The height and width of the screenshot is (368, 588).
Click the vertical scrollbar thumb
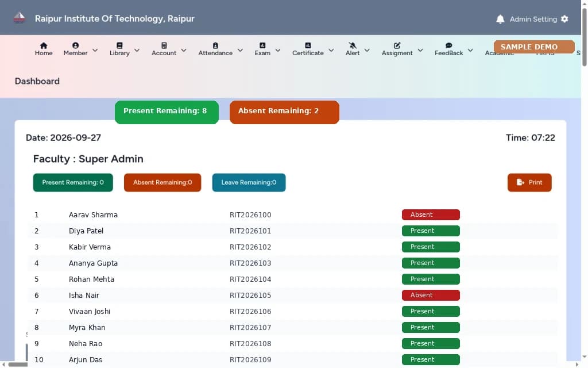(584, 36)
